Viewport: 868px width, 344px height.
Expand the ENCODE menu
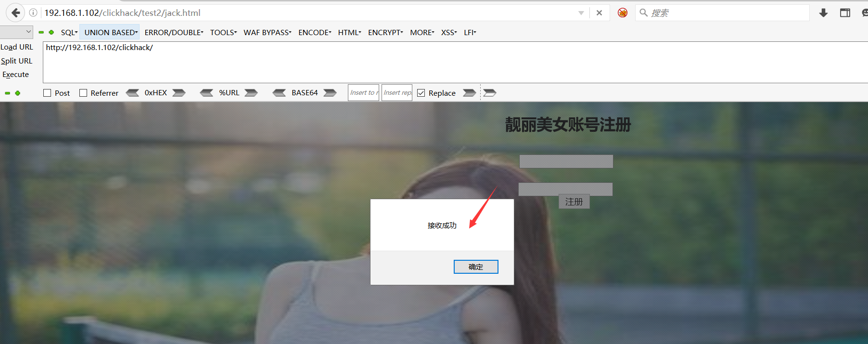[x=315, y=32]
